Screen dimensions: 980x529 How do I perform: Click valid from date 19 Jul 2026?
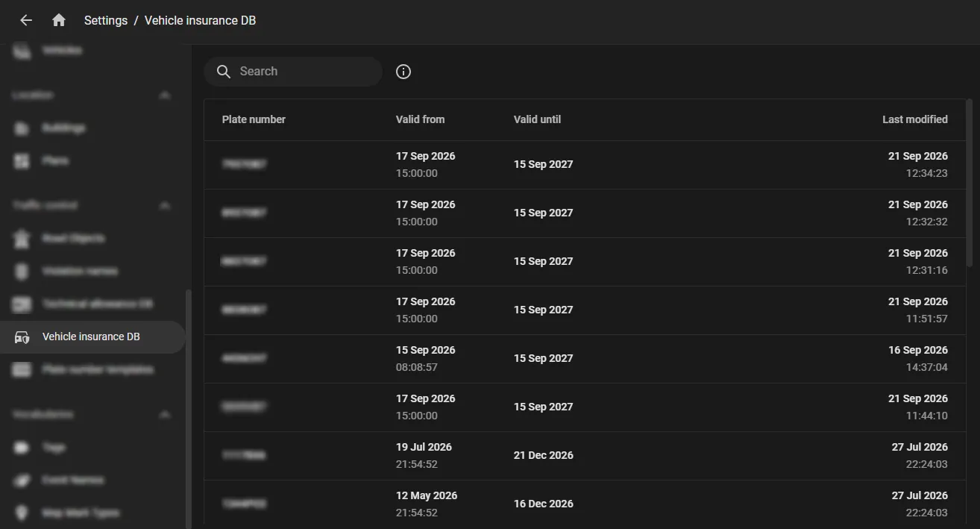[424, 447]
